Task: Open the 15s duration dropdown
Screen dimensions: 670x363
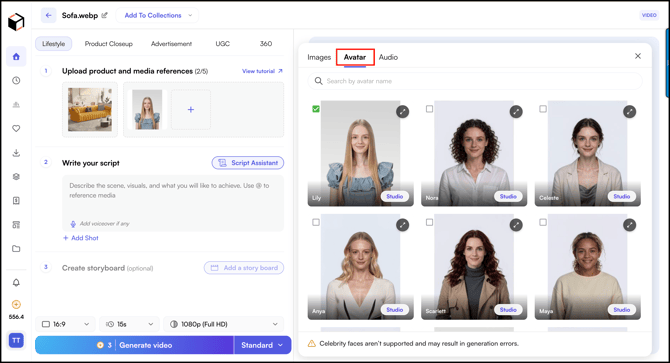Action: 129,324
